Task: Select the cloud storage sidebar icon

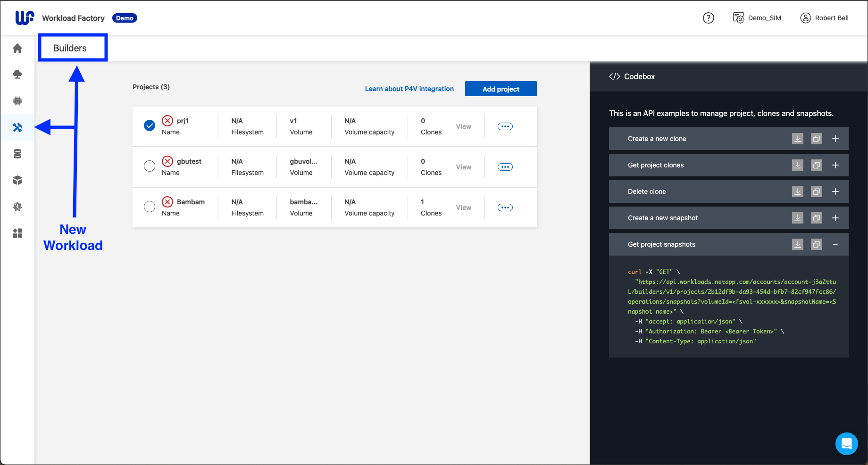Action: (17, 74)
